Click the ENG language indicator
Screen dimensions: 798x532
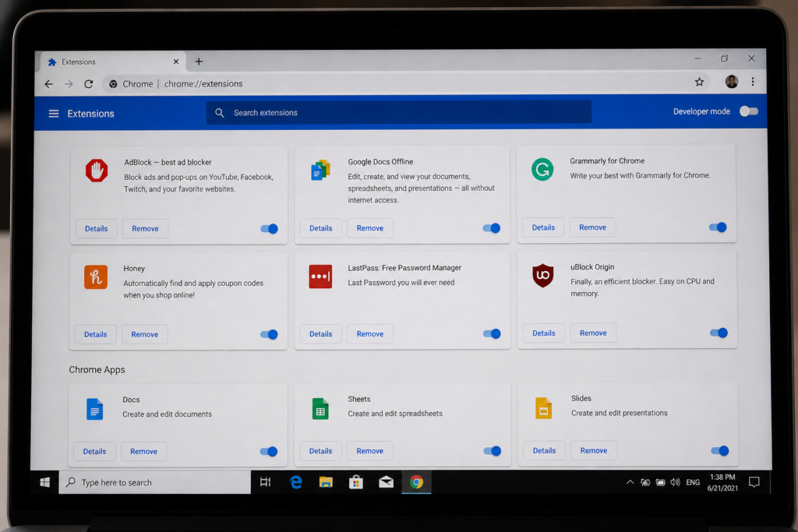pyautogui.click(x=693, y=482)
